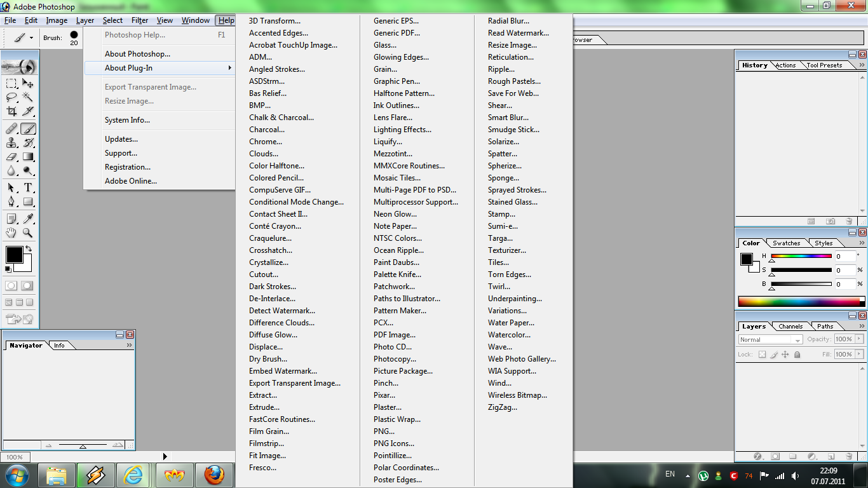Expand the Navigator palette options menu
This screenshot has height=488, width=868.
click(x=130, y=346)
